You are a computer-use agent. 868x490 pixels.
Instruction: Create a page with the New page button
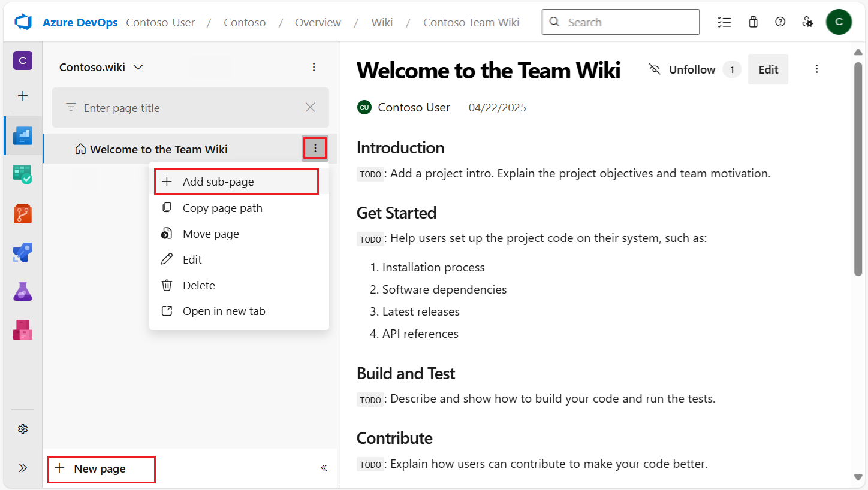coord(101,469)
